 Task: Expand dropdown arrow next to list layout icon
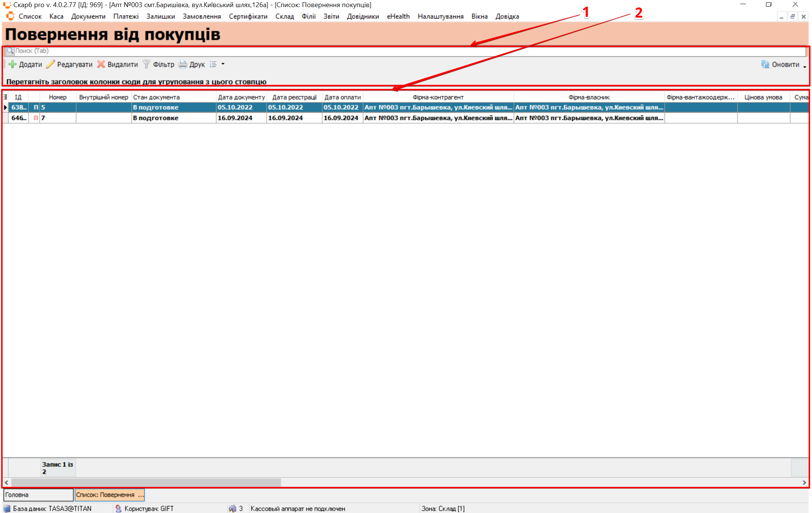pyautogui.click(x=223, y=64)
